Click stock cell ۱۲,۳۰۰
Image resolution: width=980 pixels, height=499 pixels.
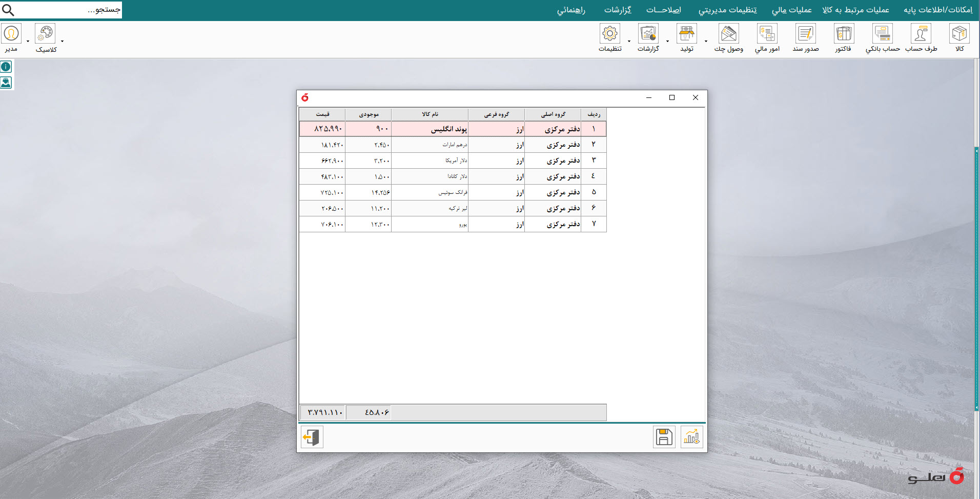pyautogui.click(x=369, y=224)
